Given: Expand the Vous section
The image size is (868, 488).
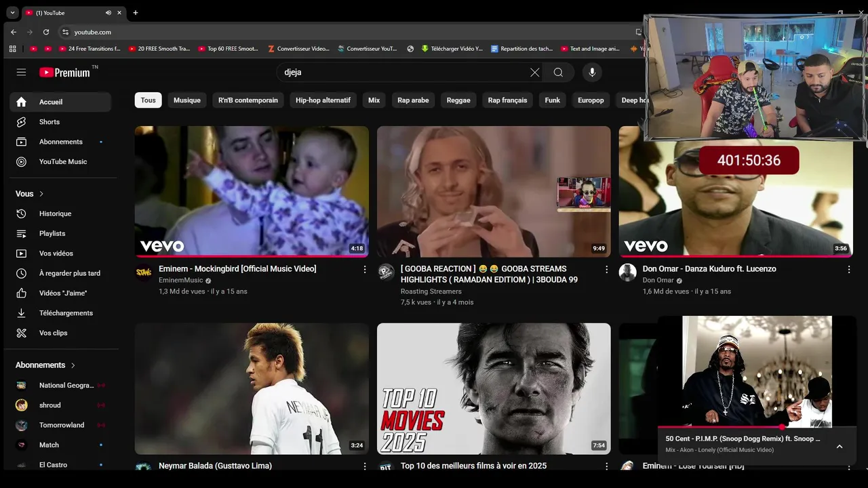Looking at the screenshot, I should click(x=30, y=194).
